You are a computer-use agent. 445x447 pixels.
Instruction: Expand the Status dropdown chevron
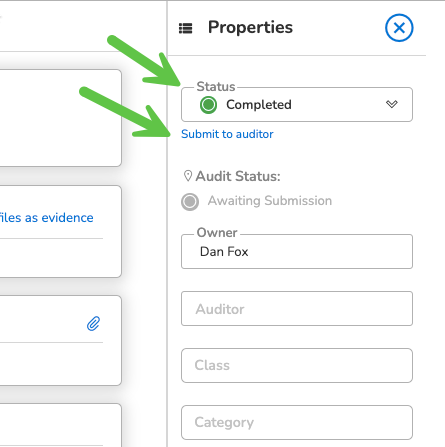click(392, 104)
